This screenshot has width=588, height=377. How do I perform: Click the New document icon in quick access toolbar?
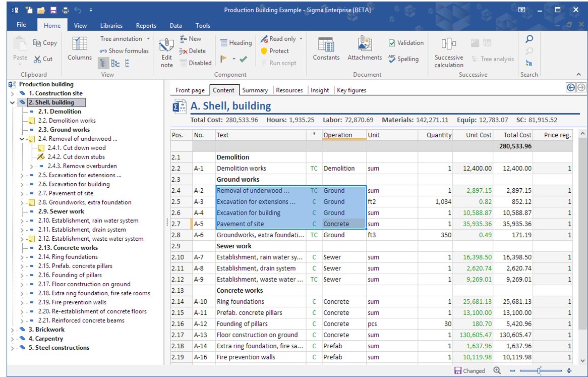click(29, 10)
